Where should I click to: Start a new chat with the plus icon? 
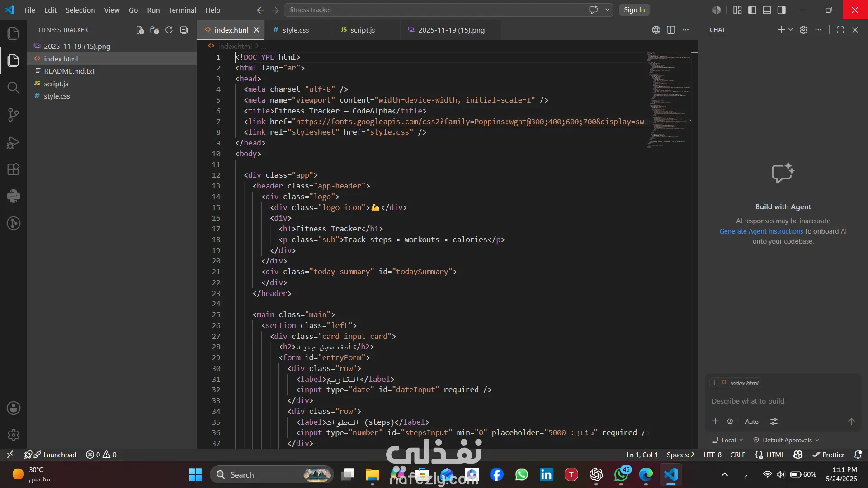pyautogui.click(x=781, y=30)
